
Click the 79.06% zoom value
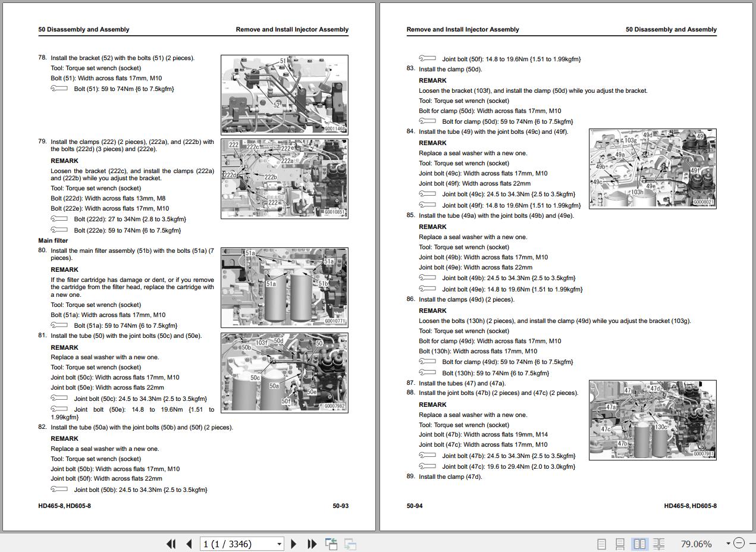pyautogui.click(x=696, y=544)
